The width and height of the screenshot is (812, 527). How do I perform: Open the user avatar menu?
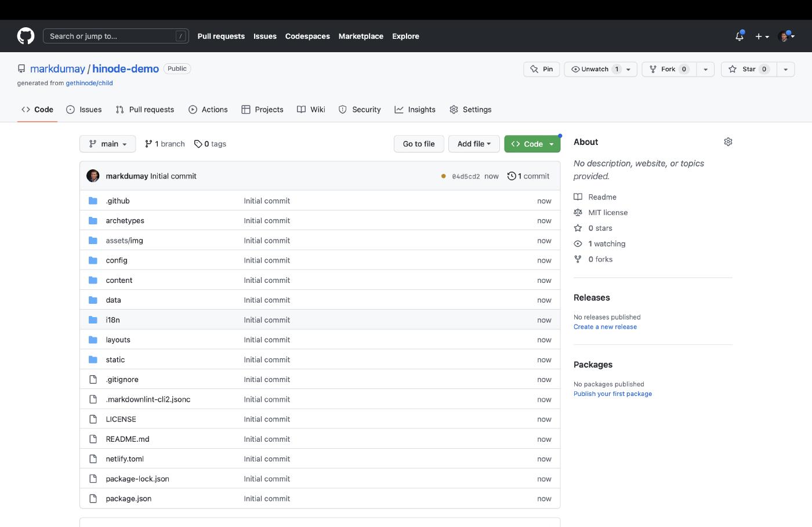(786, 36)
